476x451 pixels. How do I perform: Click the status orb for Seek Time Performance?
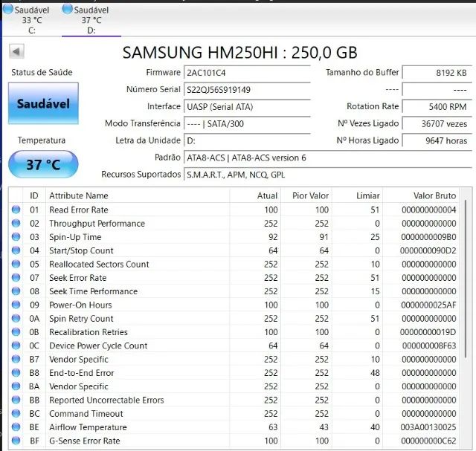point(16,291)
